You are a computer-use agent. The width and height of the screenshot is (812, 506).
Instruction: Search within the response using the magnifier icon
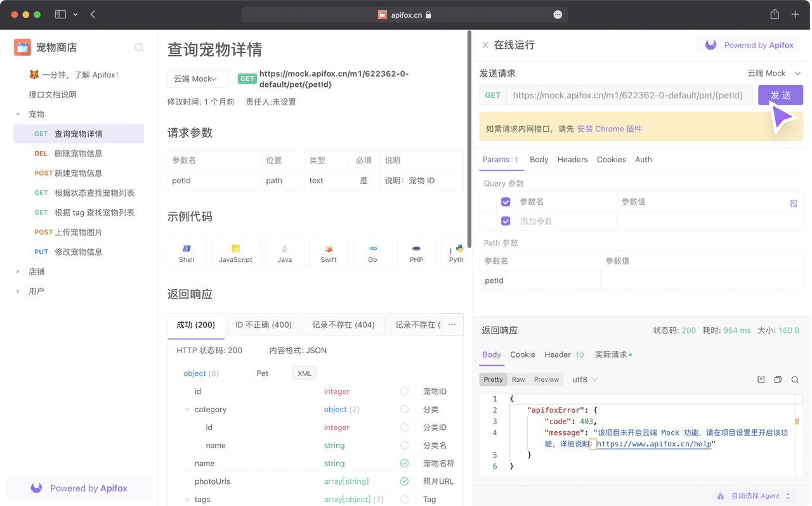coord(795,380)
